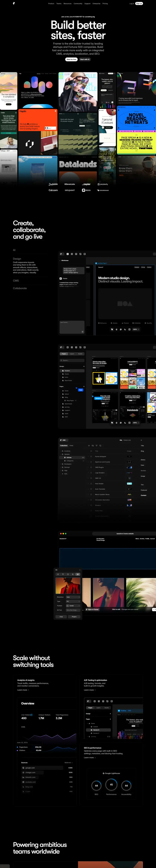This screenshot has height=868, width=156.
Task: Add item with Design section plus icon
Action: (84, 366)
